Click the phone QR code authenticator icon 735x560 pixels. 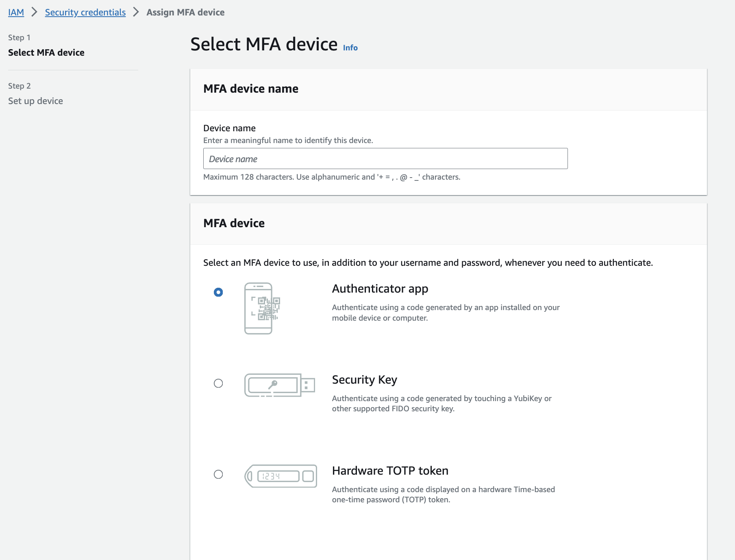tap(262, 308)
